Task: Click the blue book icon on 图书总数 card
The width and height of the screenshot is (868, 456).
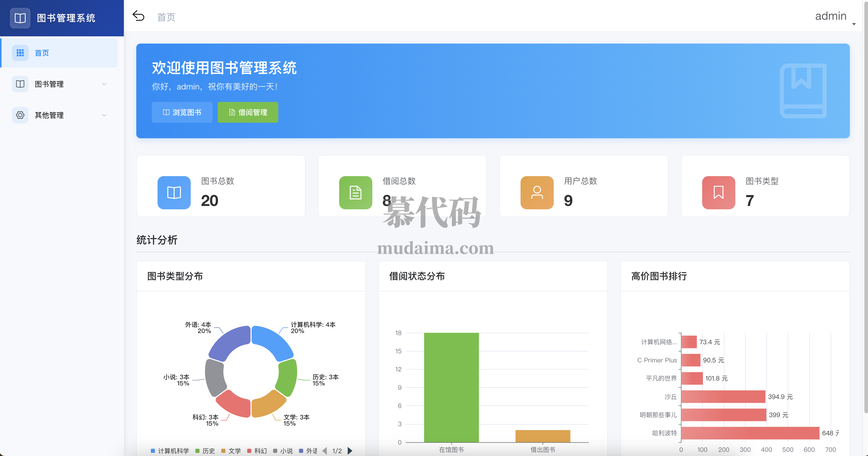Action: 174,192
